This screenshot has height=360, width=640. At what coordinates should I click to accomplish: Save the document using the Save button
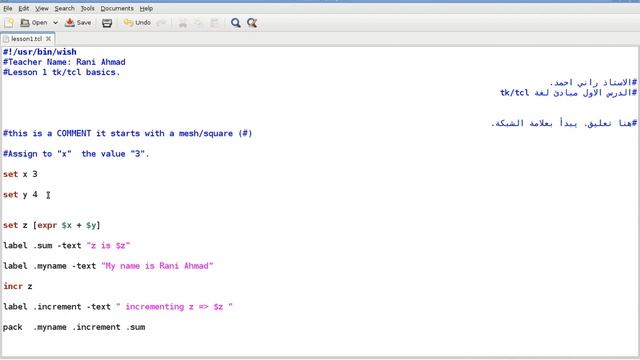tap(78, 23)
